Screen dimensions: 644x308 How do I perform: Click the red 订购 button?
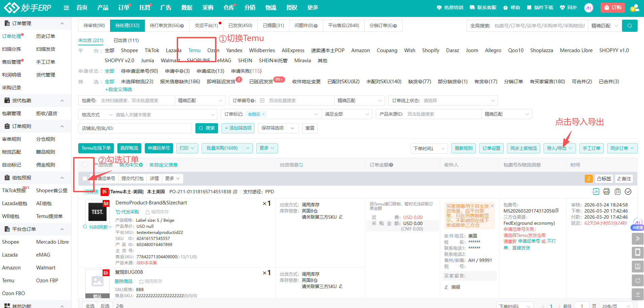[613, 7]
